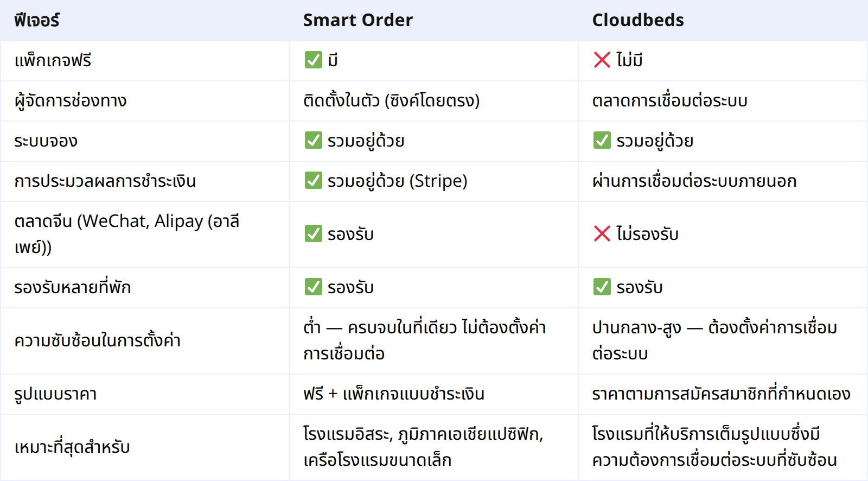Click the การประมวลผลการชำระเงิน row label
Image resolution: width=868 pixels, height=481 pixels.
click(x=105, y=181)
